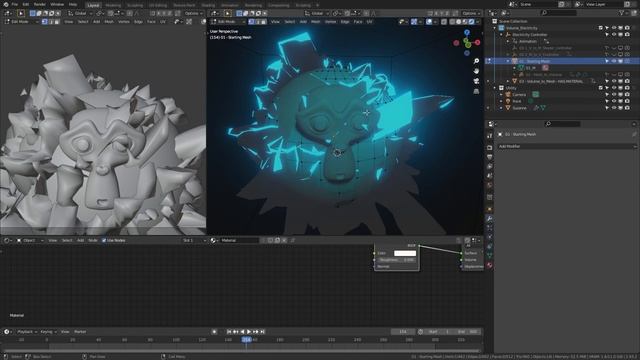Screen dimensions: 640x360
Task: Switch right viewport to rendered shading
Action: [x=471, y=22]
